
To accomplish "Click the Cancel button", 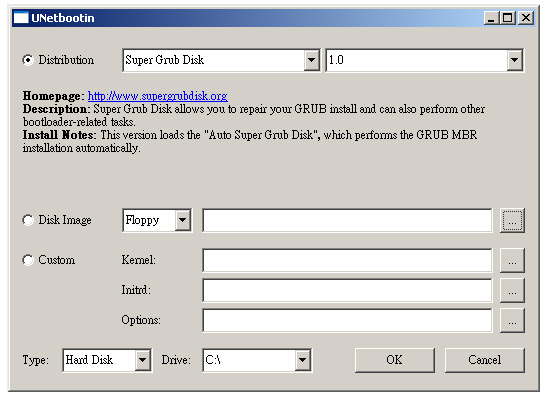I will (485, 360).
